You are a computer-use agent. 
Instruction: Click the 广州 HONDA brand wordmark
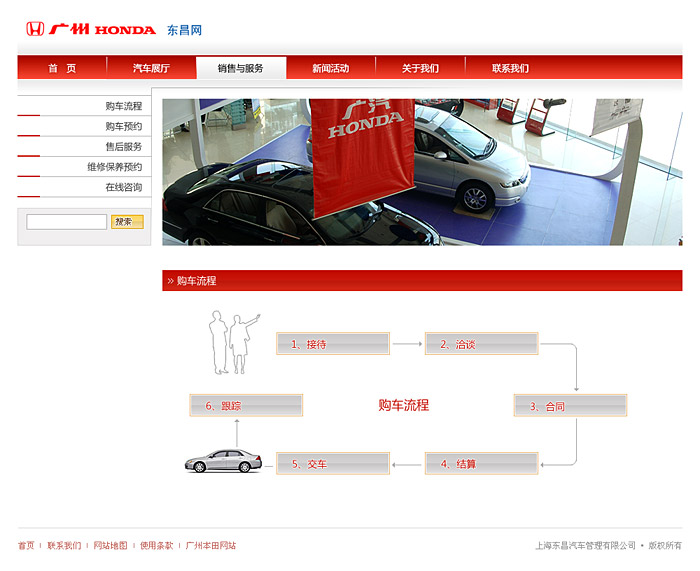pyautogui.click(x=102, y=29)
